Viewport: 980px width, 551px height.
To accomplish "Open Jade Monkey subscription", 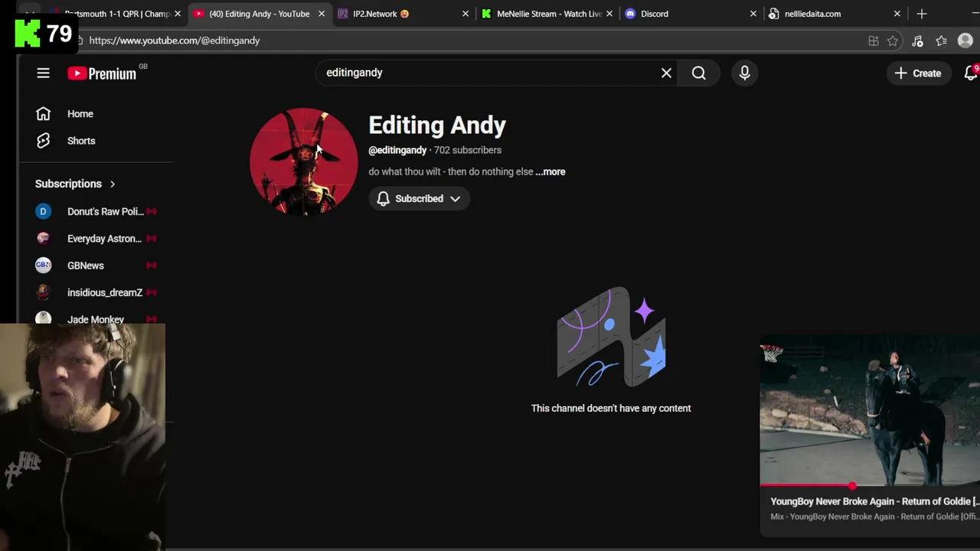I will pos(96,318).
